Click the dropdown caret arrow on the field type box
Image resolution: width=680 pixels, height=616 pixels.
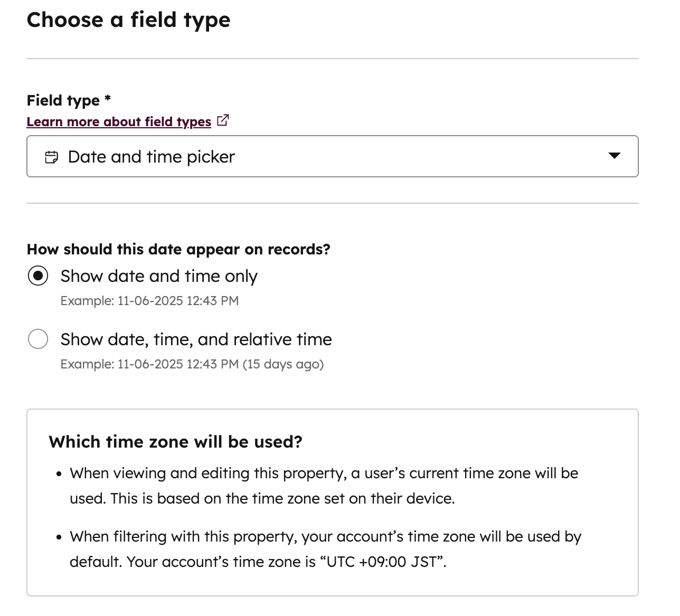click(x=614, y=156)
